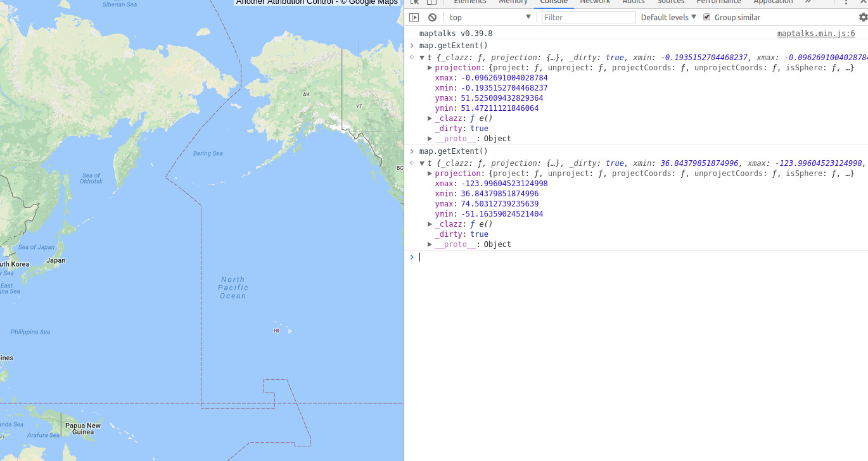The width and height of the screenshot is (868, 461).
Task: Open the maptalks.min.js:6 source link
Action: (x=816, y=33)
